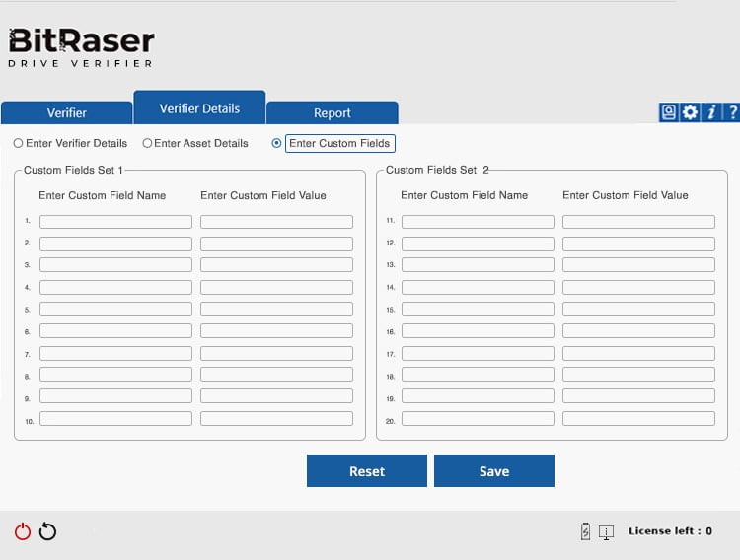This screenshot has height=560, width=740.
Task: Click custom field name box for row 15
Action: click(478, 309)
